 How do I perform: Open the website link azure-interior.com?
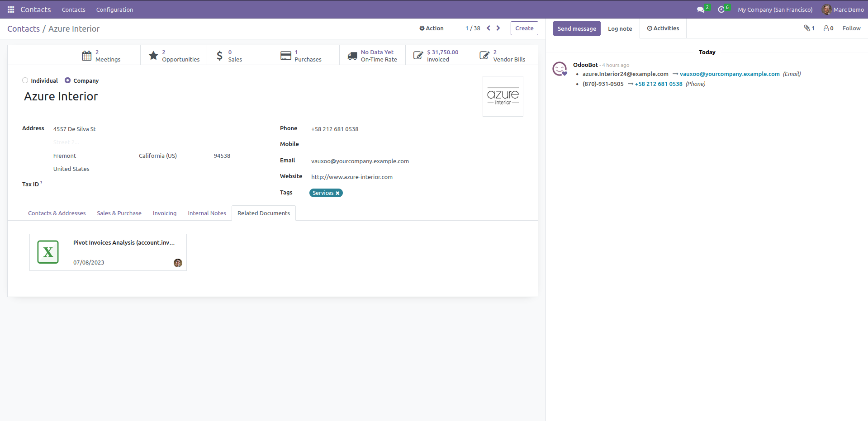[x=352, y=177]
